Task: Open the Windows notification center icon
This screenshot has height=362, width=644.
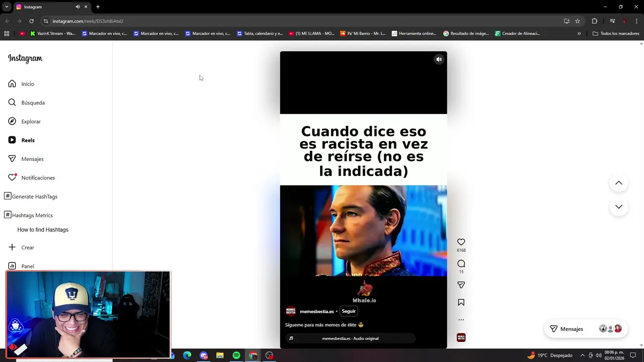Action: [x=633, y=355]
